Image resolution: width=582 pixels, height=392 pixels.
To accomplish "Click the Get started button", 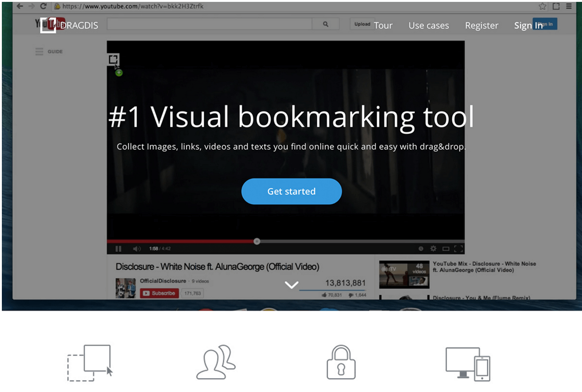I will 291,191.
